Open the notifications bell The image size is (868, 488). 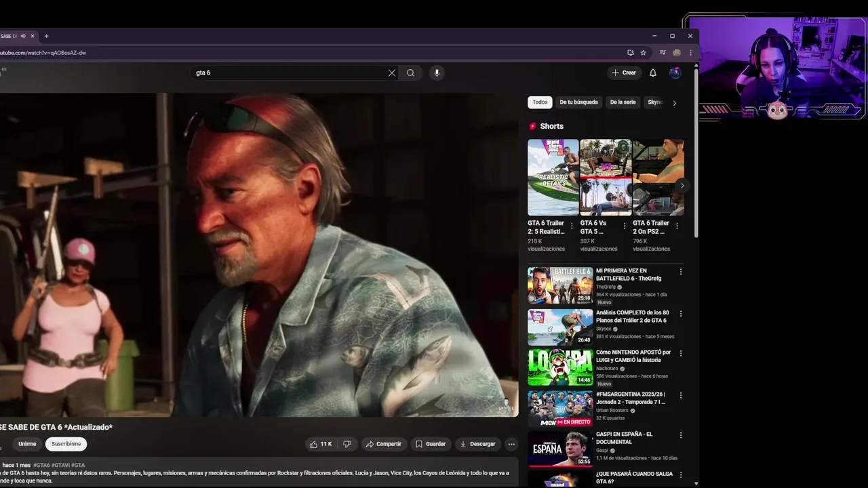point(653,73)
